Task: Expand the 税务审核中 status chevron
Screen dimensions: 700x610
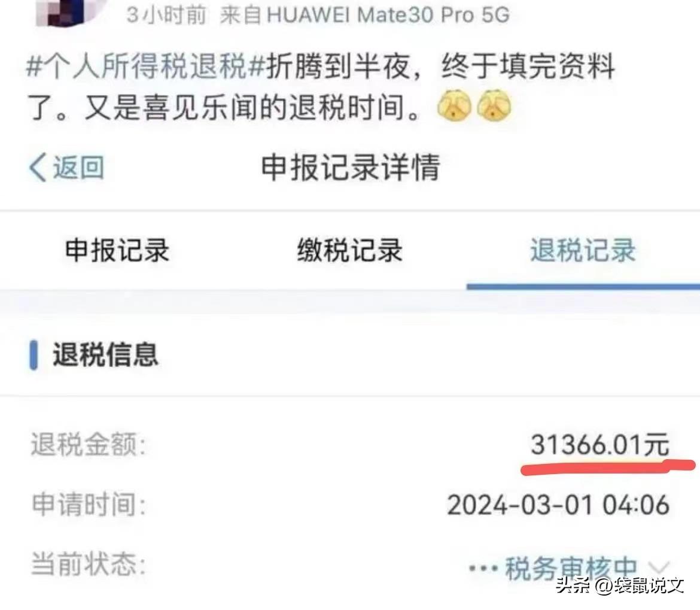Action: click(x=659, y=567)
